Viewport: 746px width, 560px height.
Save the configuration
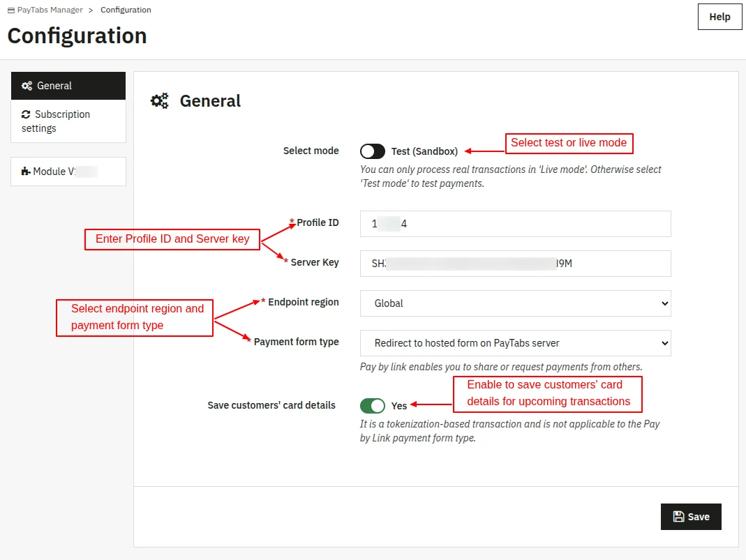[691, 517]
